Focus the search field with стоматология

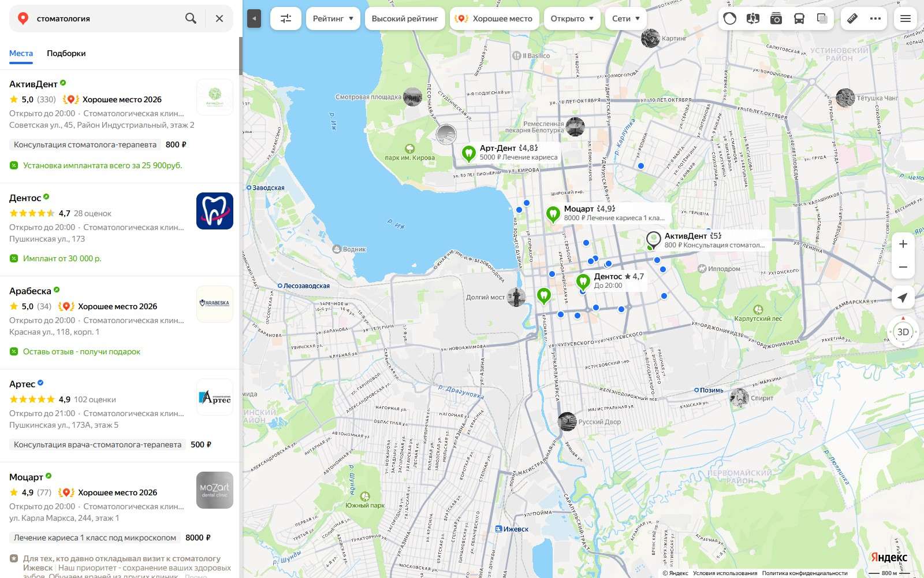pyautogui.click(x=107, y=18)
